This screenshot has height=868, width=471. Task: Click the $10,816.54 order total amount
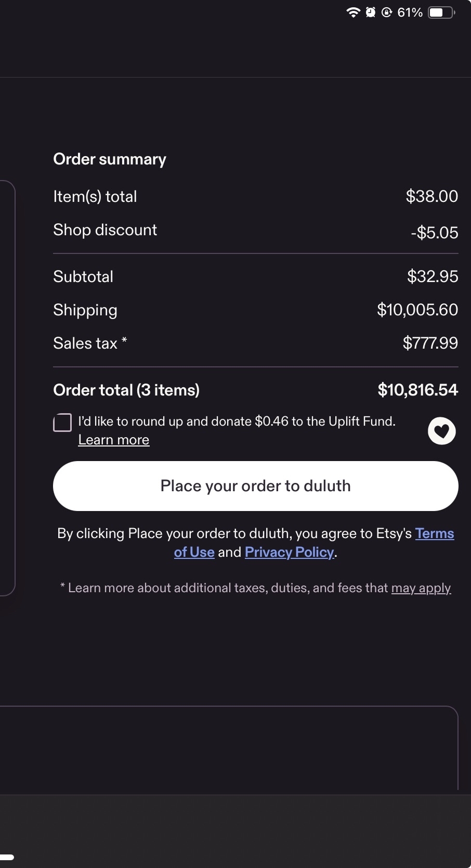(417, 390)
